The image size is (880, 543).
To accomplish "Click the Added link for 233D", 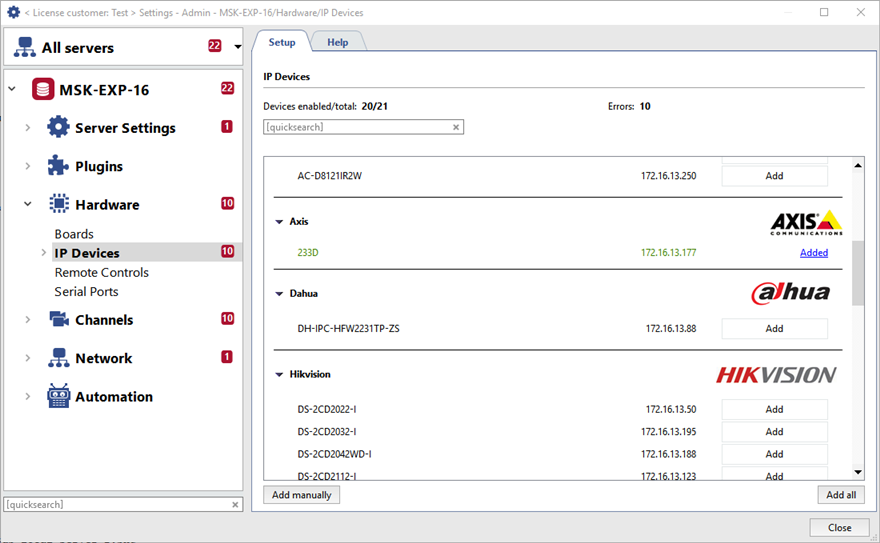I will pos(813,253).
